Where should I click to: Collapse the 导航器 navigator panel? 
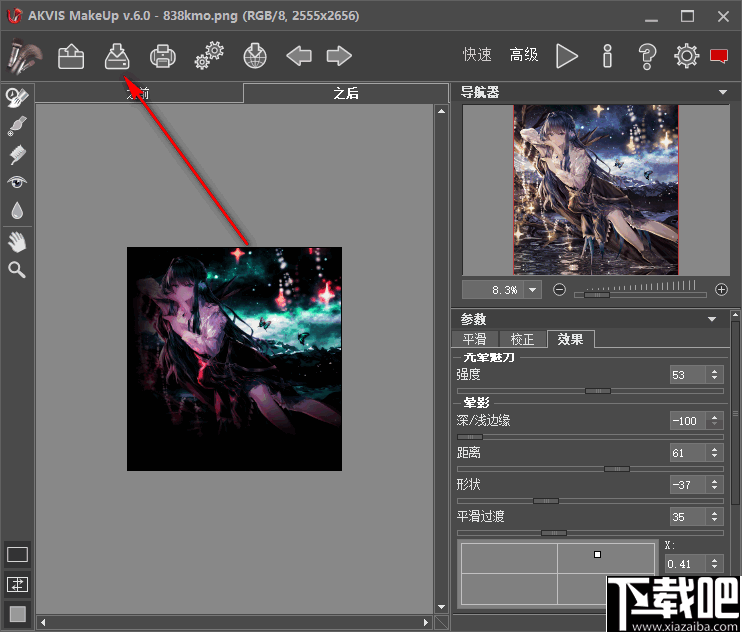tap(723, 92)
